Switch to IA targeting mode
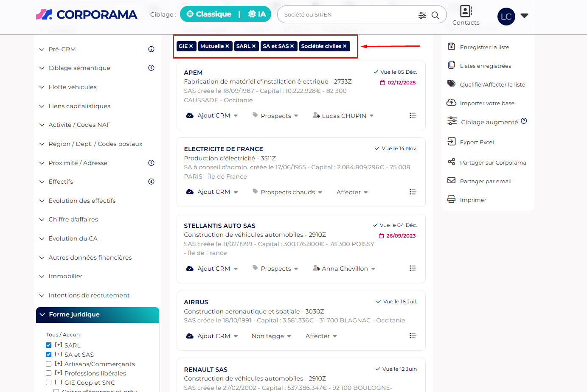587x392 pixels. 257,14
